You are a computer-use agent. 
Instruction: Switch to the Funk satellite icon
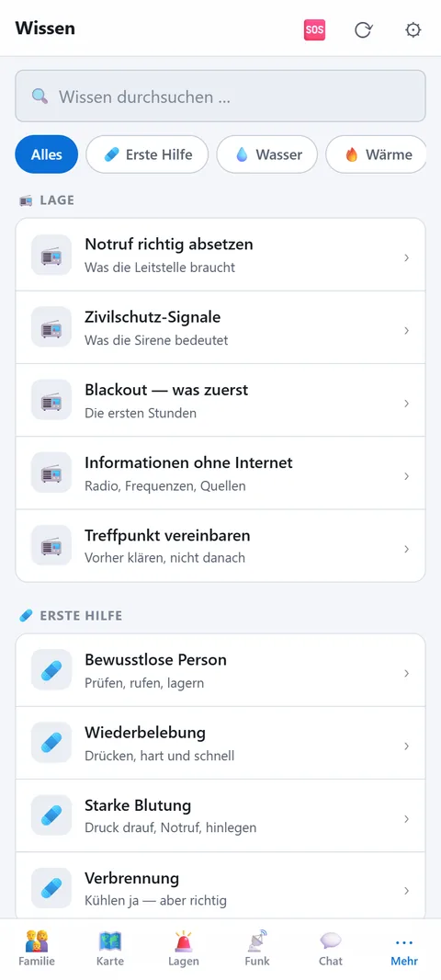[256, 940]
